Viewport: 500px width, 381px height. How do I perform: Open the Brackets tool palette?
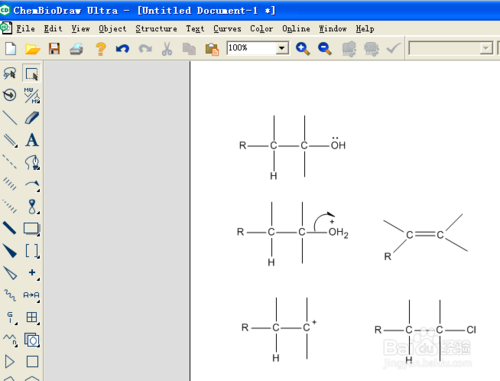click(x=32, y=251)
